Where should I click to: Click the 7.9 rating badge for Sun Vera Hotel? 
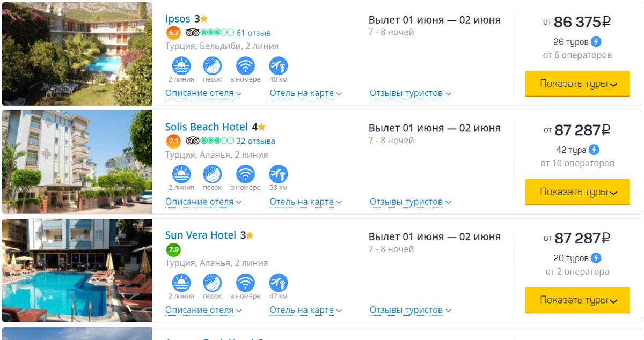click(173, 249)
